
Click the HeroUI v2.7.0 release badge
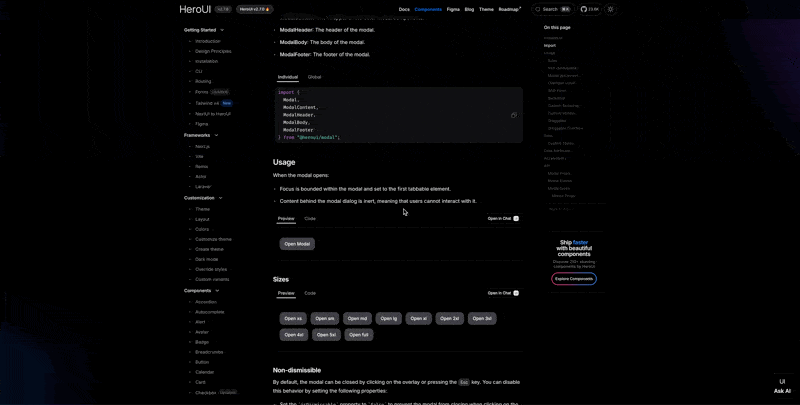tap(254, 9)
